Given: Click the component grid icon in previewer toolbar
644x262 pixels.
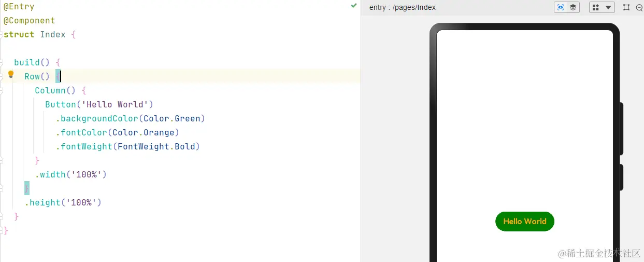Looking at the screenshot, I should pyautogui.click(x=596, y=7).
